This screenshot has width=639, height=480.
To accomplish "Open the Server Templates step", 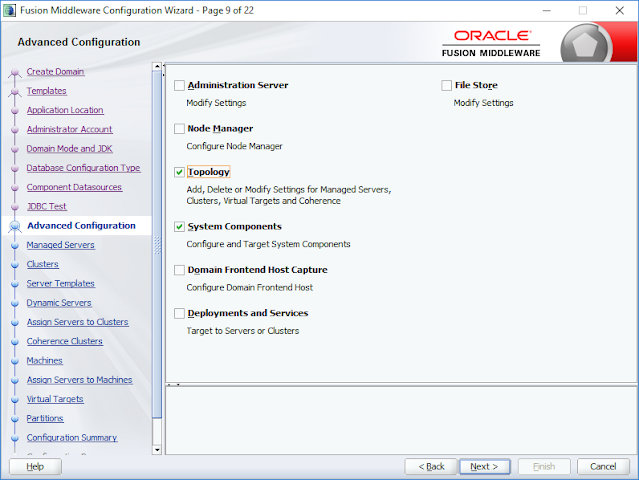I will click(x=61, y=283).
